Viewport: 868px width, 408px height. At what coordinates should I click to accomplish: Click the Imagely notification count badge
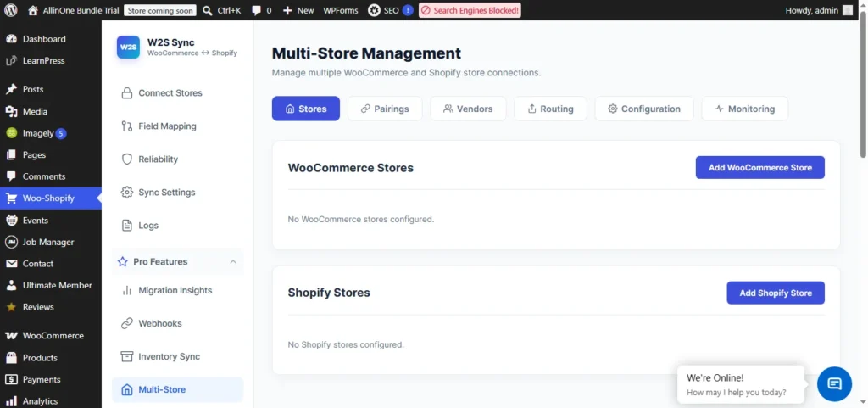61,133
